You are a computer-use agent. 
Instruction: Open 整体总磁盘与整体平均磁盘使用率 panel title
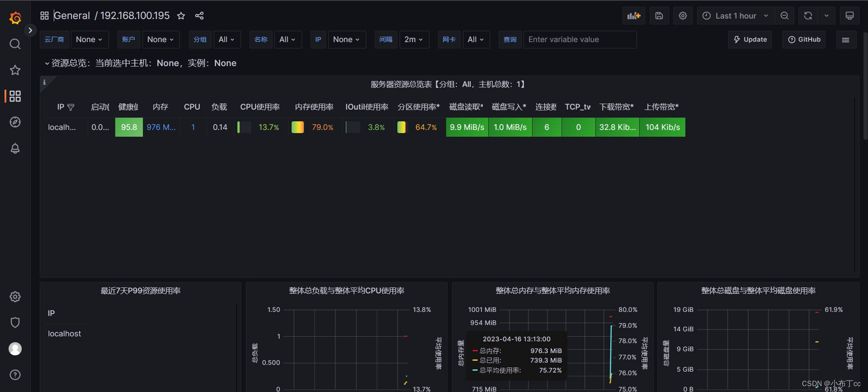click(759, 291)
